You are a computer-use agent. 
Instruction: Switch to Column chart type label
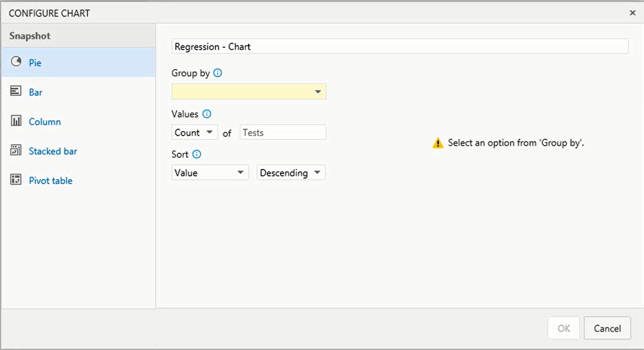point(45,122)
